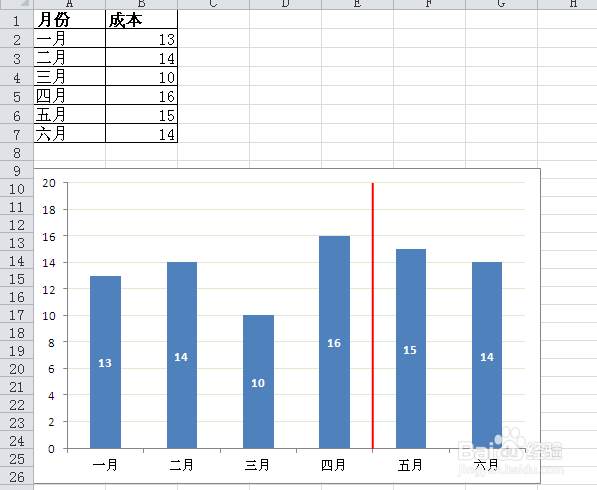Click category axis label 三月
The width and height of the screenshot is (597, 490).
[258, 465]
